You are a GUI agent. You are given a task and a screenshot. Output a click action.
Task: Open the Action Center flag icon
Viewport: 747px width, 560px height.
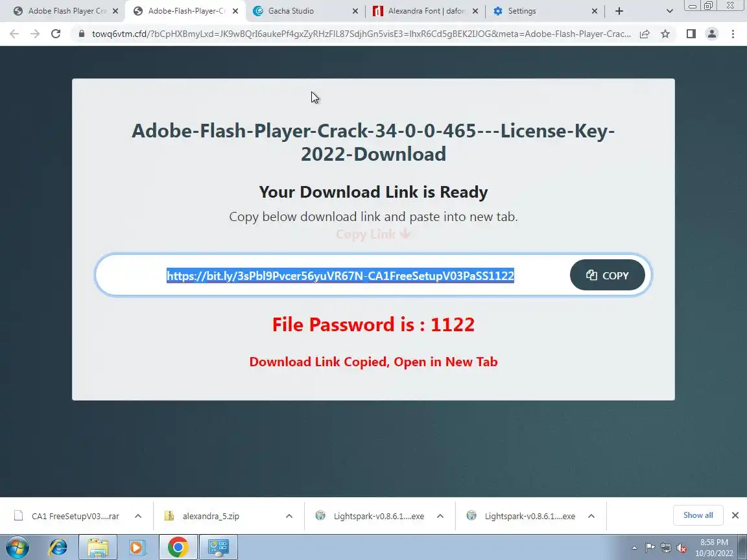(x=650, y=548)
